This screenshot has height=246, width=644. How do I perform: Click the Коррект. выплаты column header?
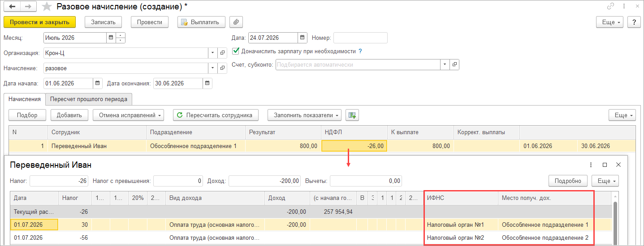click(486, 132)
